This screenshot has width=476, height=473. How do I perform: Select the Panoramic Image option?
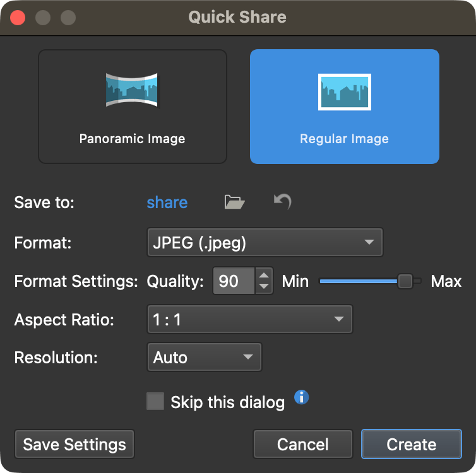133,107
